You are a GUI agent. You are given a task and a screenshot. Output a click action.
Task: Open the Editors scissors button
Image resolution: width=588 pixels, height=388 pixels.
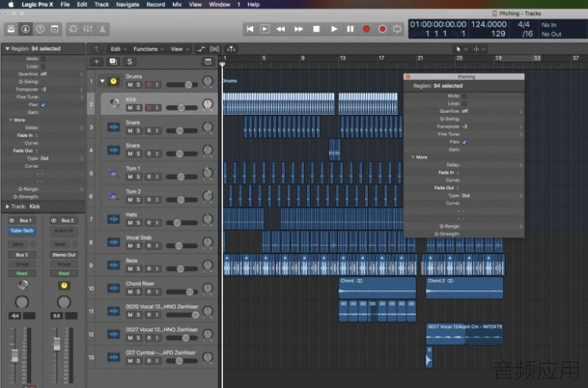tap(102, 29)
